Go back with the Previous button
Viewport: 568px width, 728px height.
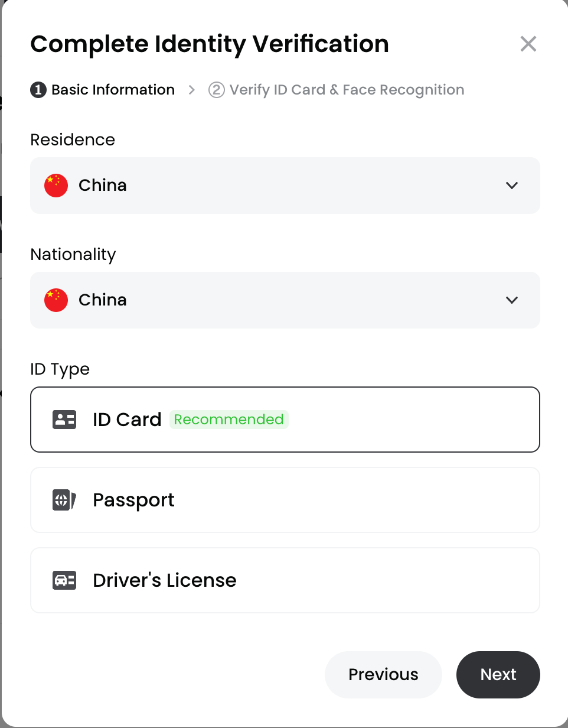(383, 675)
